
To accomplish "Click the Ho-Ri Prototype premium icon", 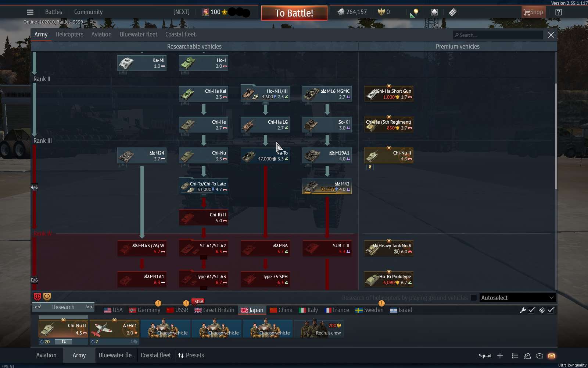I will 373,280.
